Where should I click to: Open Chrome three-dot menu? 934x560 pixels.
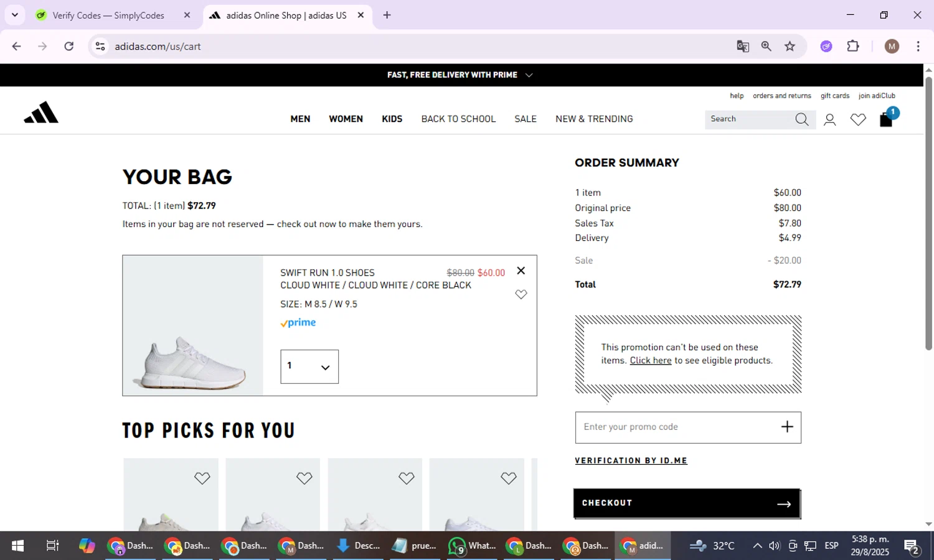coord(918,46)
